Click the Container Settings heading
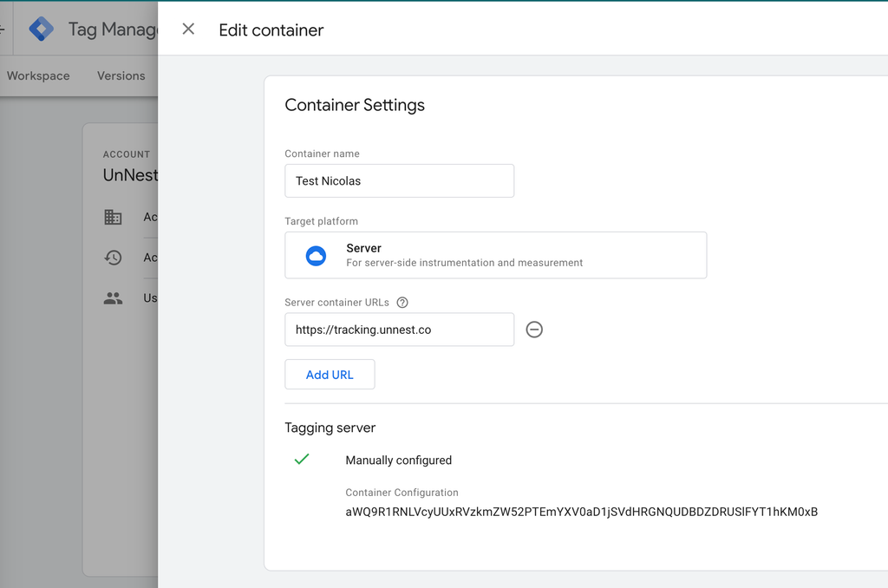This screenshot has height=588, width=888. [355, 105]
